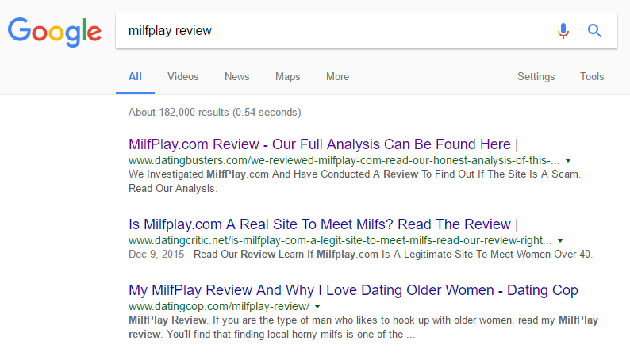Switch to the News tab

coord(236,76)
